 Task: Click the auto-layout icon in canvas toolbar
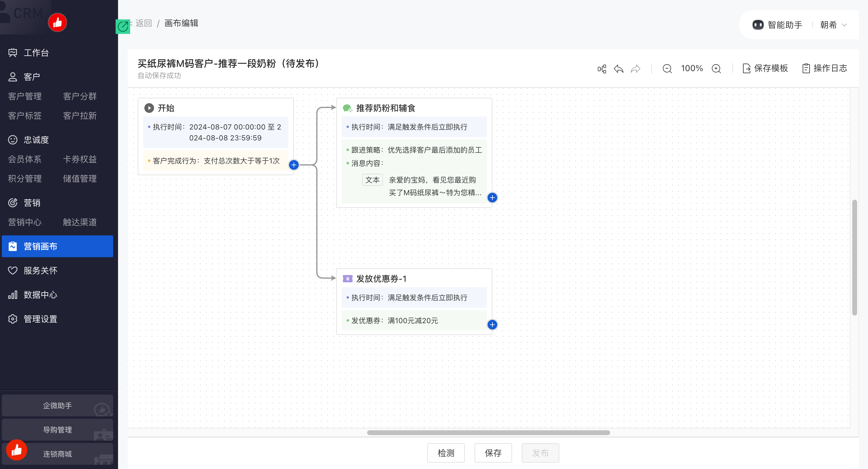point(602,69)
